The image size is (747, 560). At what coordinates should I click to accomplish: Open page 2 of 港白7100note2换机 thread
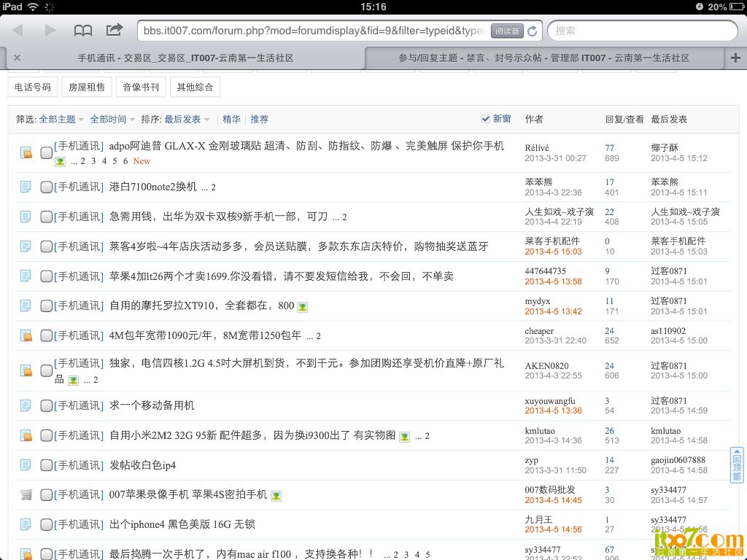coord(213,187)
